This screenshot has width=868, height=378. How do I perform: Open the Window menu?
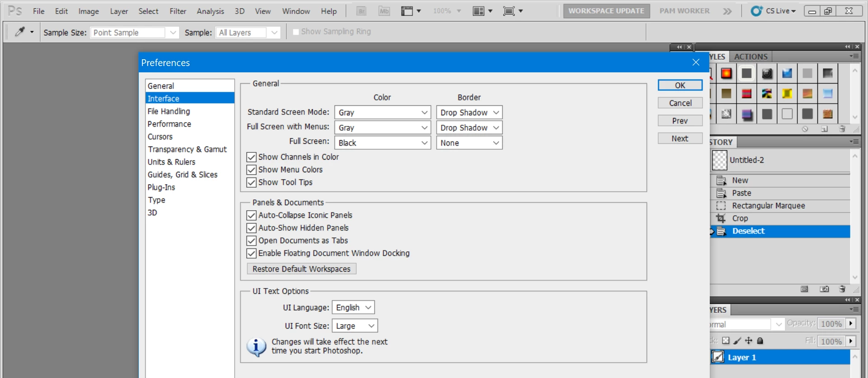[x=296, y=11]
